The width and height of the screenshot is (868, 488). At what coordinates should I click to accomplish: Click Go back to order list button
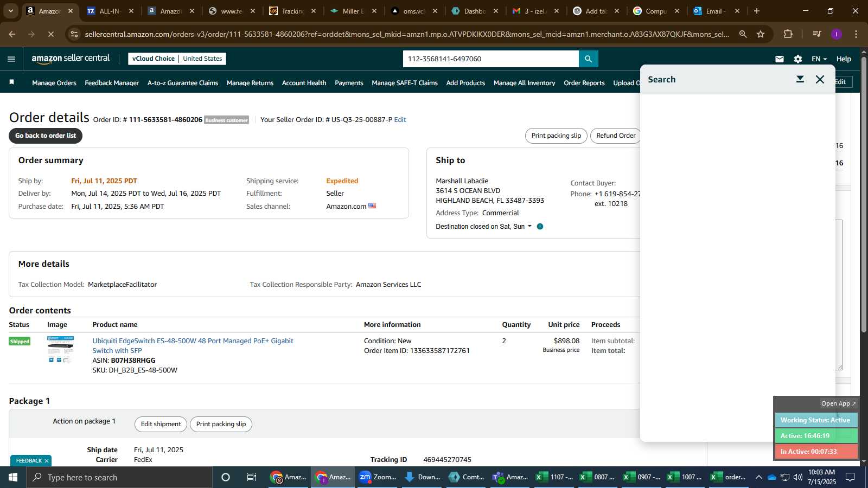coord(46,136)
